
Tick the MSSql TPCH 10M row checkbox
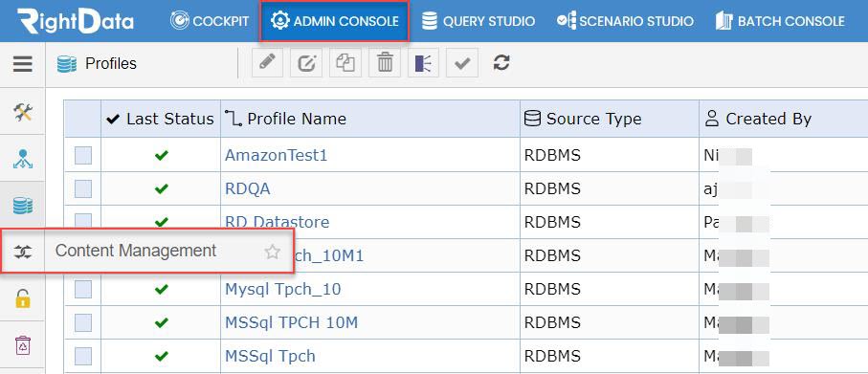[x=83, y=322]
